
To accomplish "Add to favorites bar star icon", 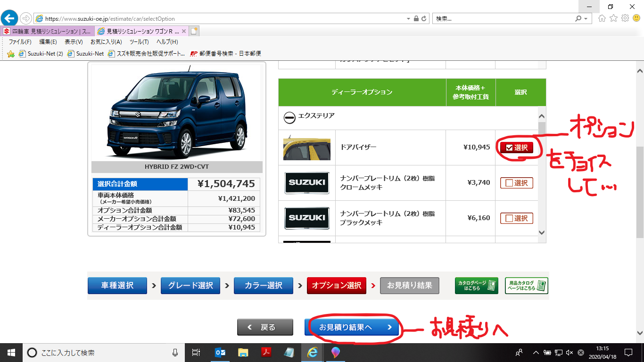I will [x=11, y=54].
